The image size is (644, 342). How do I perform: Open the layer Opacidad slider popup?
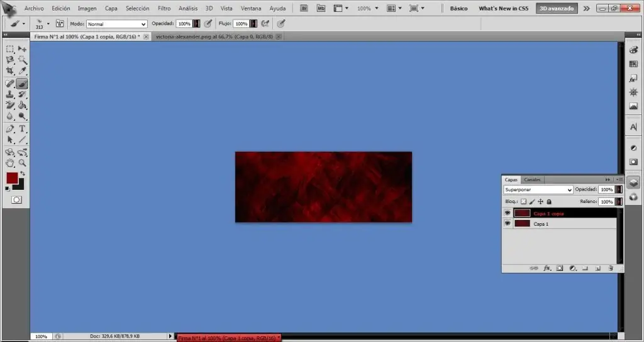coord(619,190)
